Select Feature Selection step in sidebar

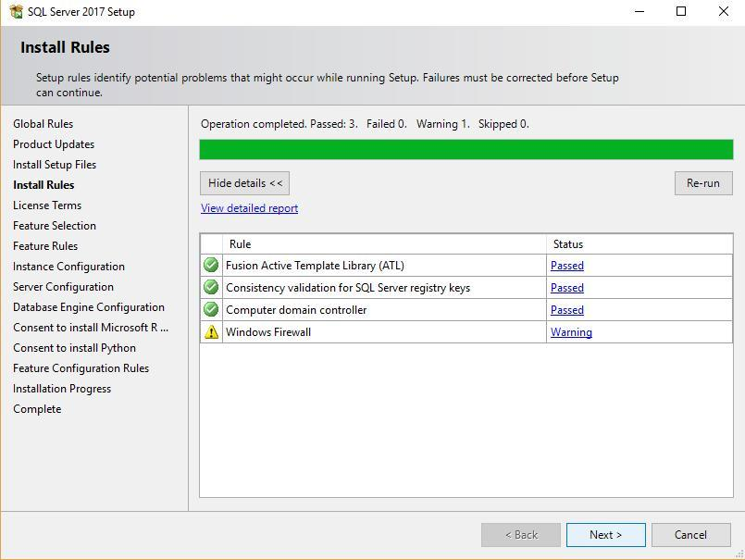55,226
